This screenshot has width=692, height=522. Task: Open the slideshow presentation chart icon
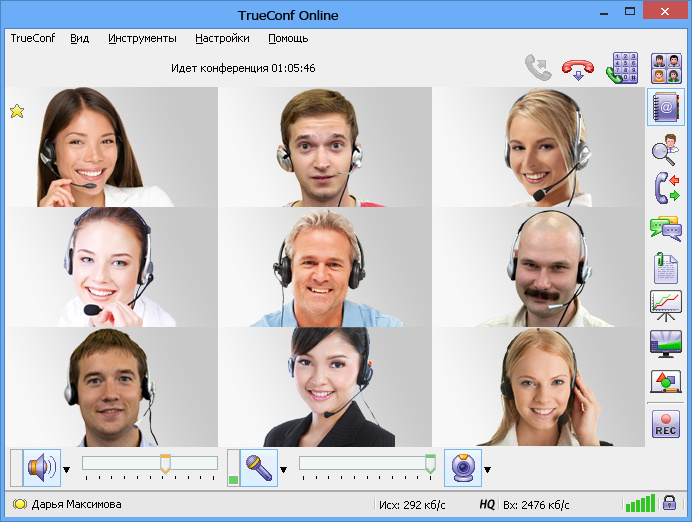[666, 306]
